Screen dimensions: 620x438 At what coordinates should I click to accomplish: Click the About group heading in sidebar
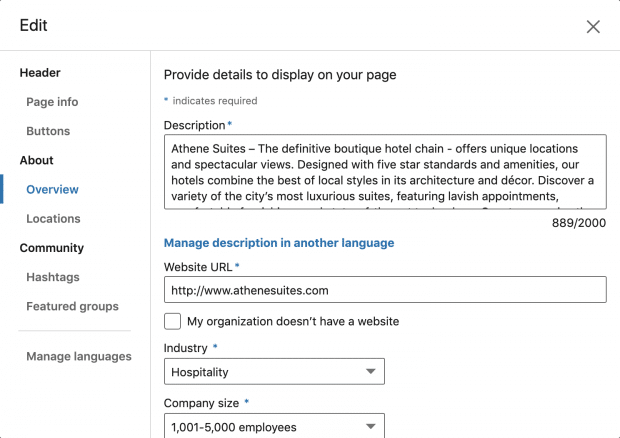tap(37, 160)
